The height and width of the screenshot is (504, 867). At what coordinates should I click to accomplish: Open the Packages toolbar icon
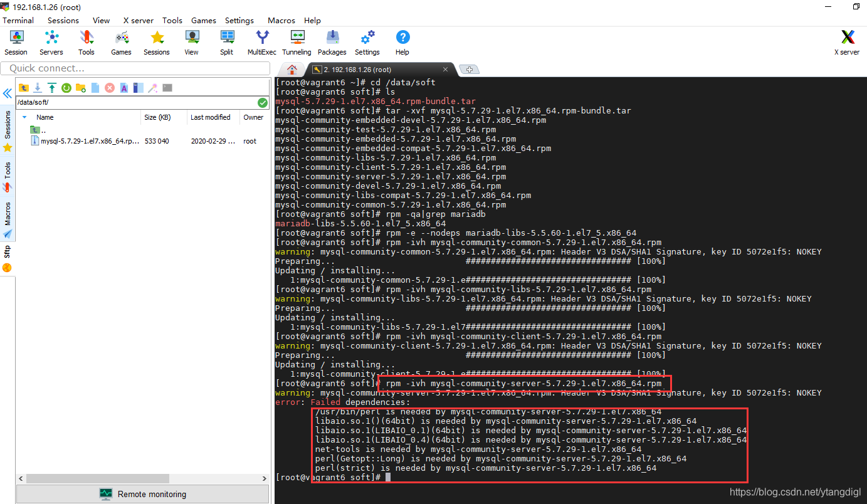pyautogui.click(x=332, y=43)
